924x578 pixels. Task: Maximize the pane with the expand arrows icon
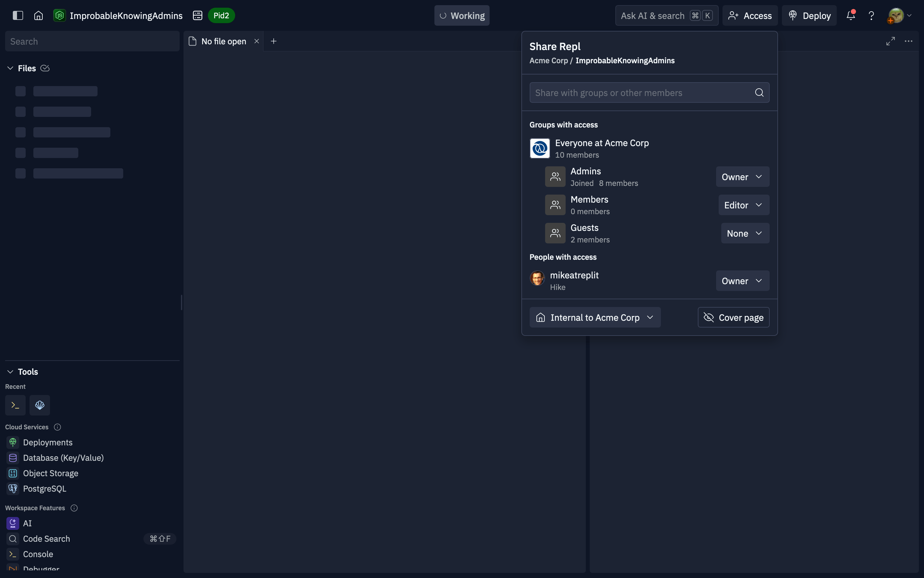[x=890, y=41]
